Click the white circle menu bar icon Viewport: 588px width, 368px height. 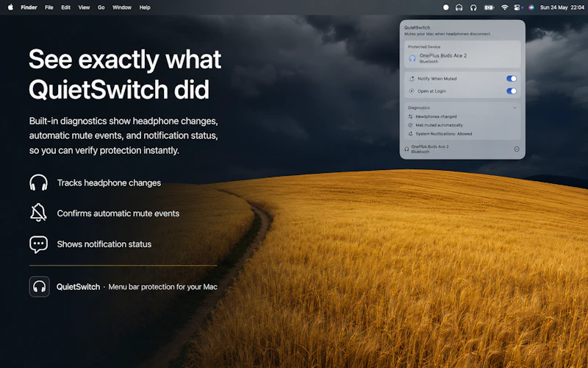pyautogui.click(x=445, y=7)
